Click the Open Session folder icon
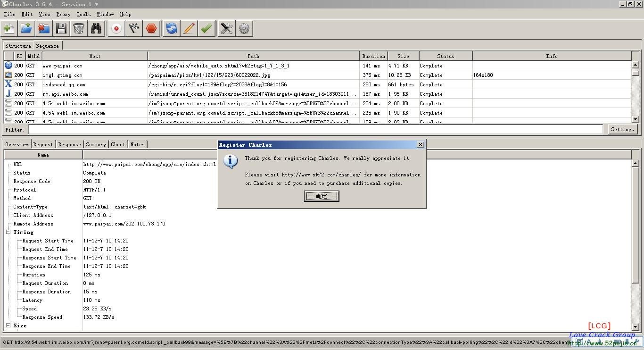 [x=26, y=29]
